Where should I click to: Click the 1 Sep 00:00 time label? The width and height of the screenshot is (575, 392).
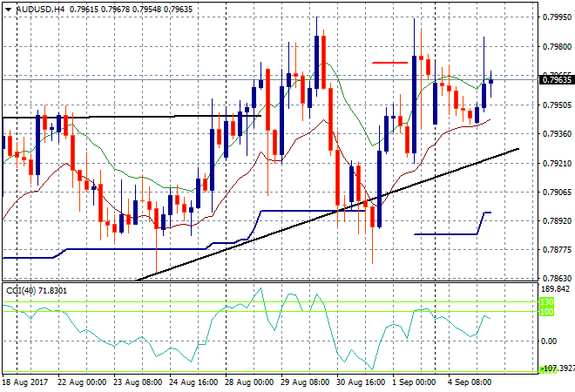[414, 382]
